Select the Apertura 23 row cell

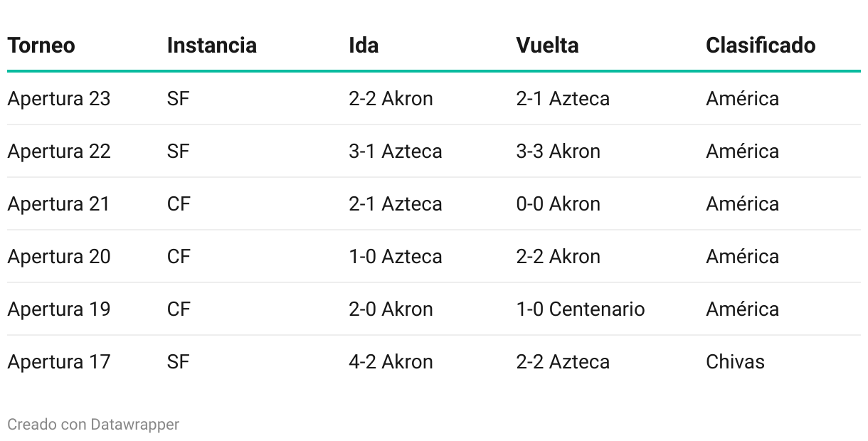click(59, 98)
